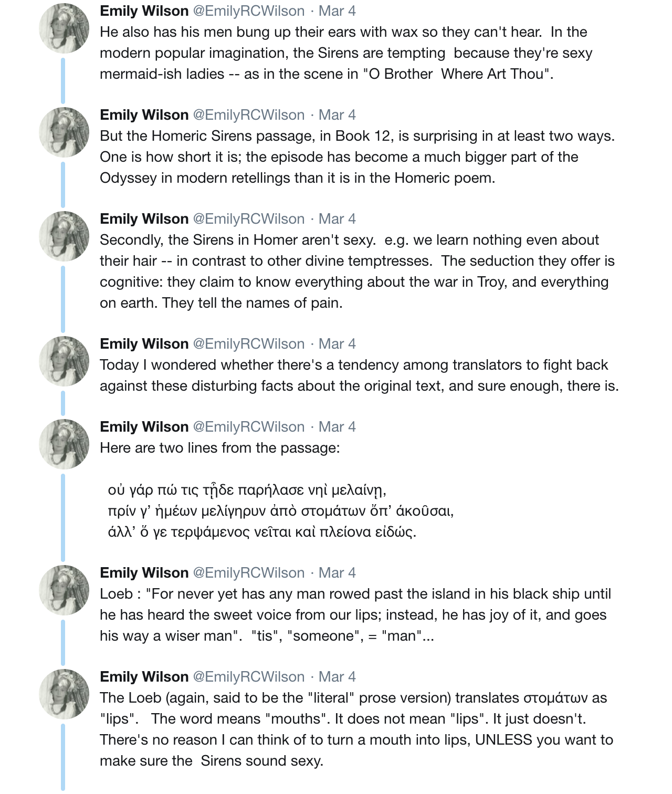Click the tweet text ending 'names of pain'
The height and width of the screenshot is (794, 672).
[357, 271]
